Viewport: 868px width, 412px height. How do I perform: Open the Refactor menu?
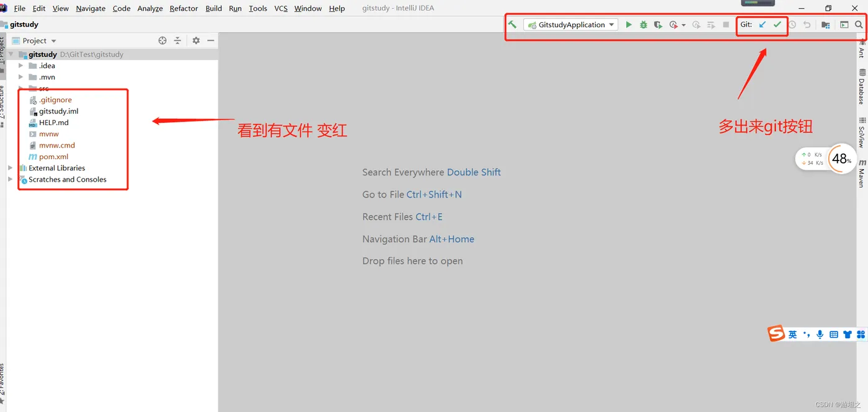(184, 8)
